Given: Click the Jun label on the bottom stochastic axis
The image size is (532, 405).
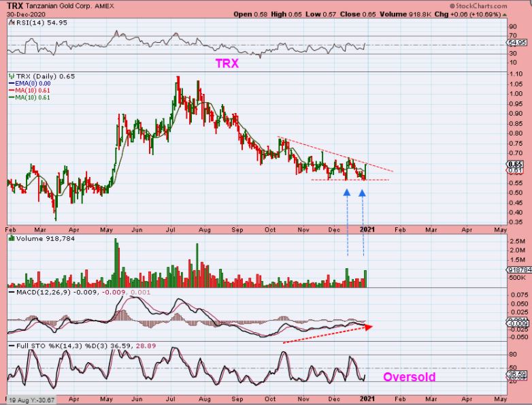Looking at the screenshot, I should [x=137, y=399].
